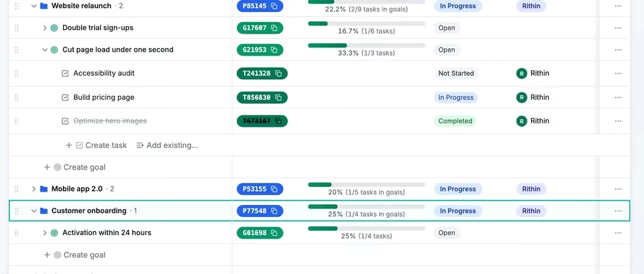The height and width of the screenshot is (274, 644).
Task: Open the In Progress status of Mobile app 2.0
Action: coord(458,189)
